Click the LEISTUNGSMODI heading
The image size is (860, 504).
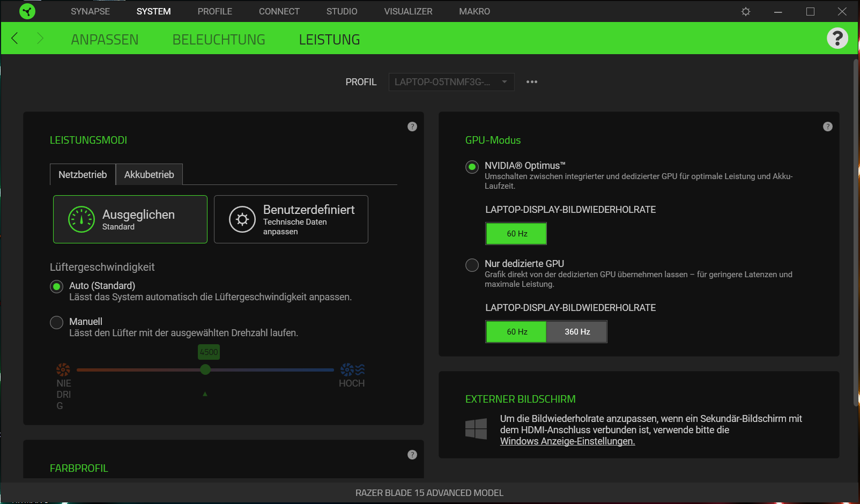(x=88, y=140)
